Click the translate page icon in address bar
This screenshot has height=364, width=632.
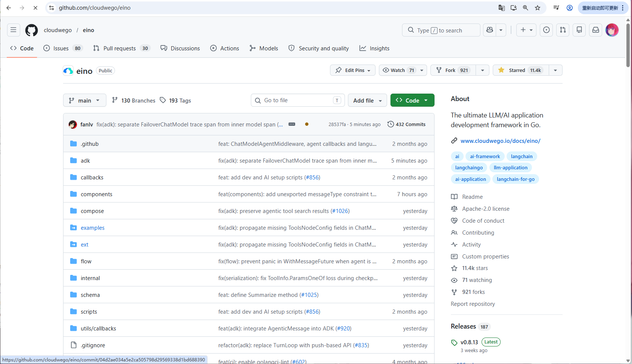click(502, 8)
